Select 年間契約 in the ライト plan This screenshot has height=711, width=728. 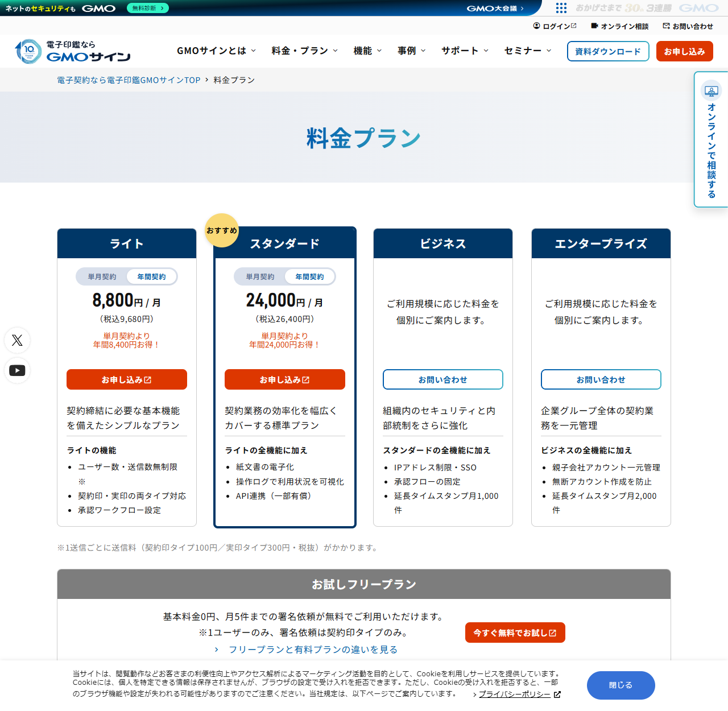(151, 277)
